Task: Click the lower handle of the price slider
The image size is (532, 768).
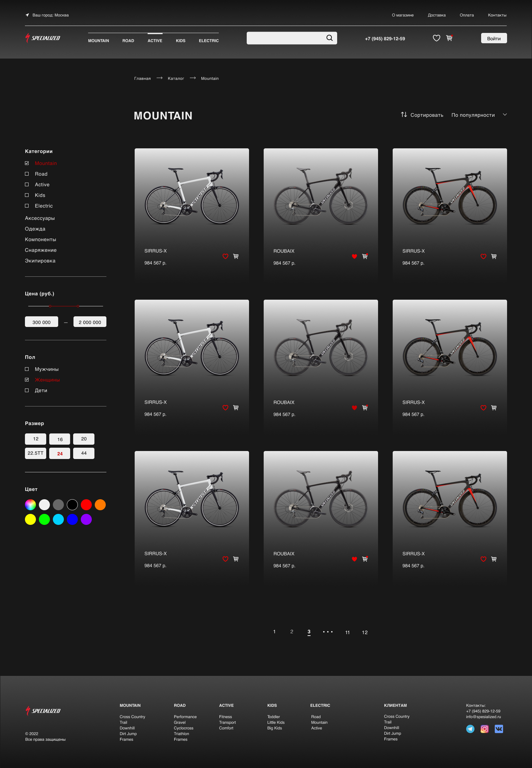Action: point(50,306)
